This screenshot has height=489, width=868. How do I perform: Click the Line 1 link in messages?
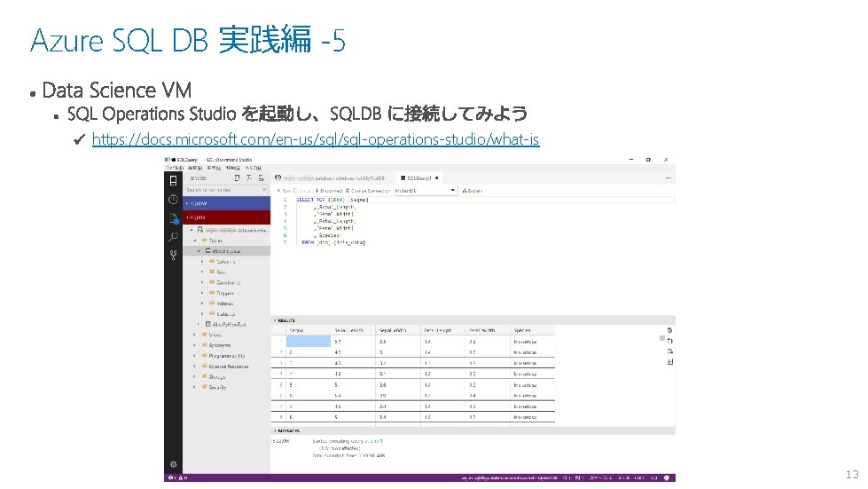pos(376,441)
